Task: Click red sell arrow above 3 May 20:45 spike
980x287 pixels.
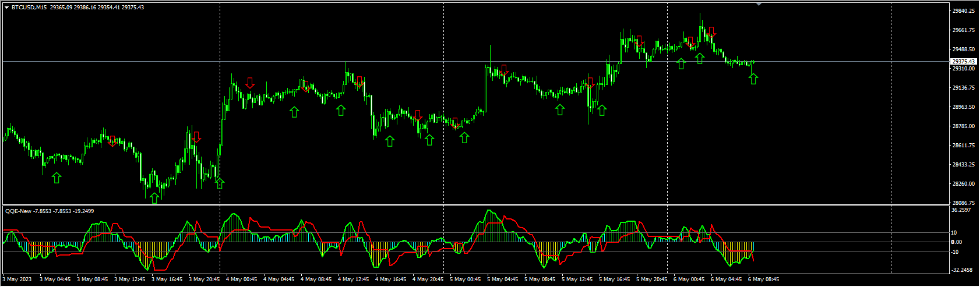Action: pos(196,137)
